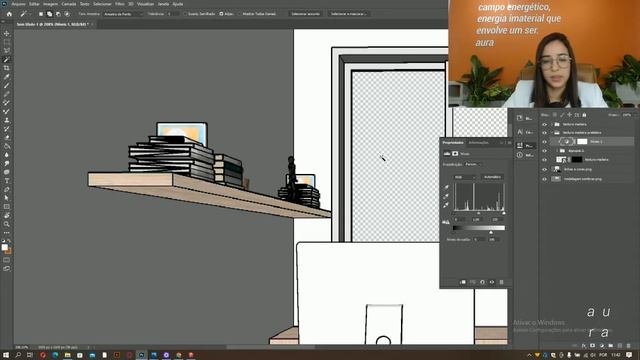This screenshot has height=360, width=640.
Task: Select the Clone Stamp tool
Action: pos(7,120)
